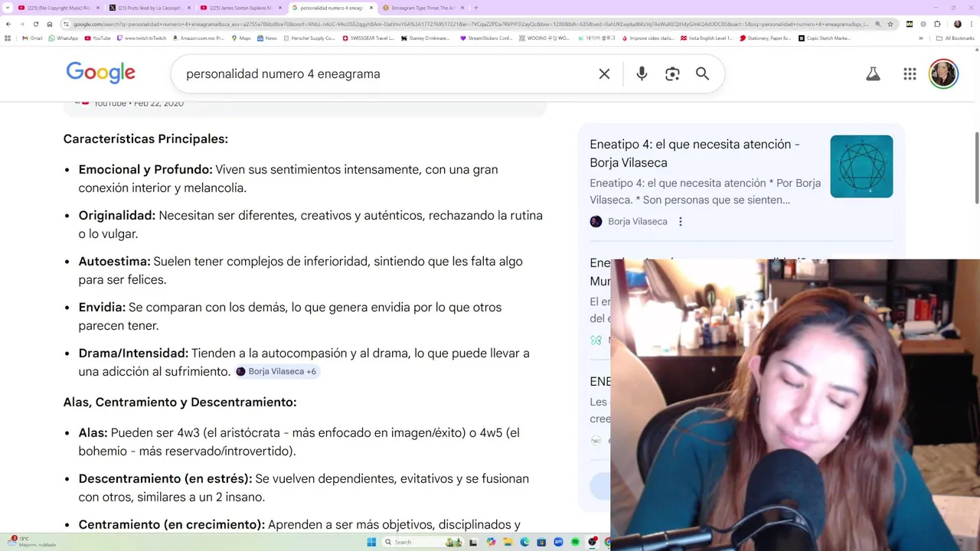The height and width of the screenshot is (551, 980).
Task: Open Search Labs flask icon
Action: [x=873, y=74]
